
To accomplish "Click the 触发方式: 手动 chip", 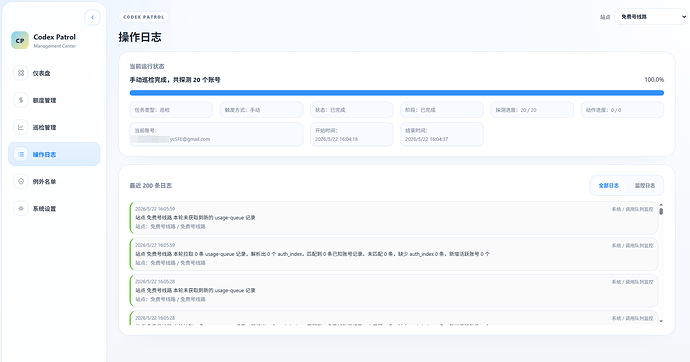I will click(x=261, y=110).
